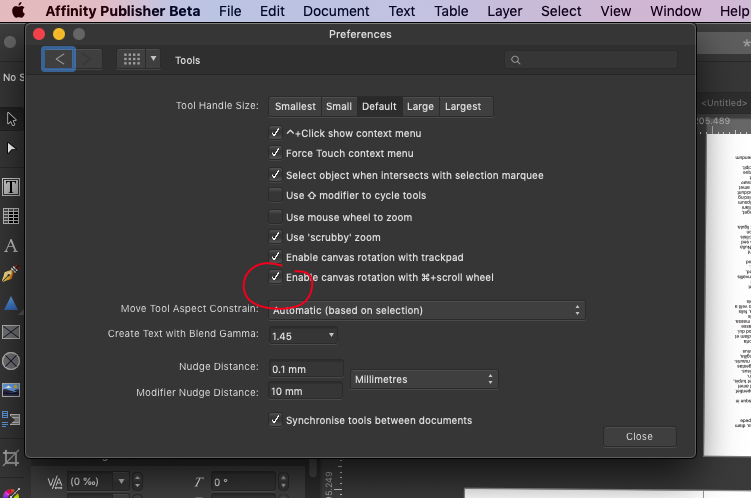Click the Preferences back arrow

pos(58,59)
